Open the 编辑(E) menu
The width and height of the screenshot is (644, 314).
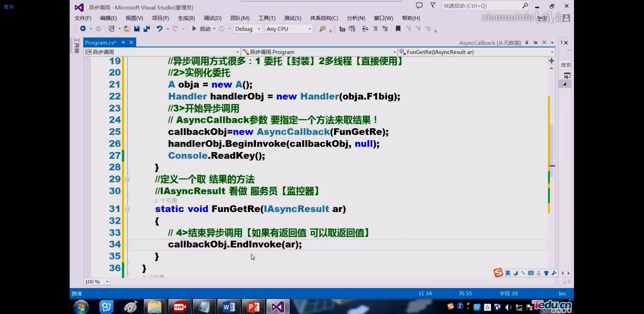pyautogui.click(x=108, y=18)
